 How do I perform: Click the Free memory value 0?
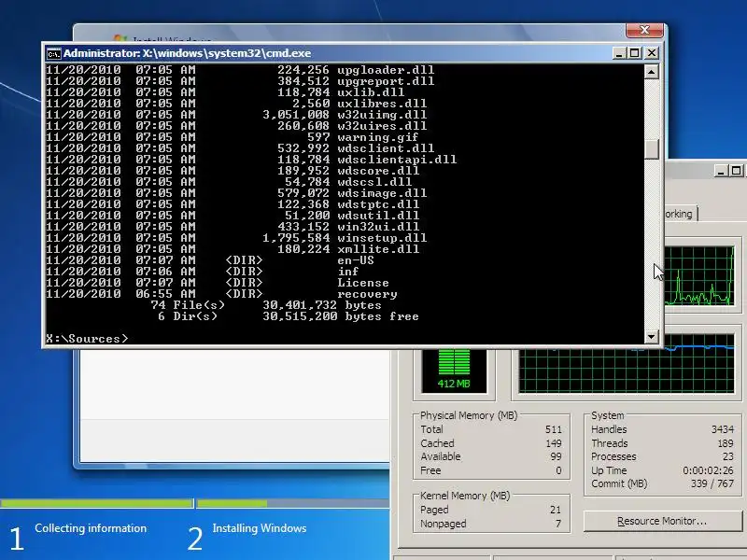[558, 470]
